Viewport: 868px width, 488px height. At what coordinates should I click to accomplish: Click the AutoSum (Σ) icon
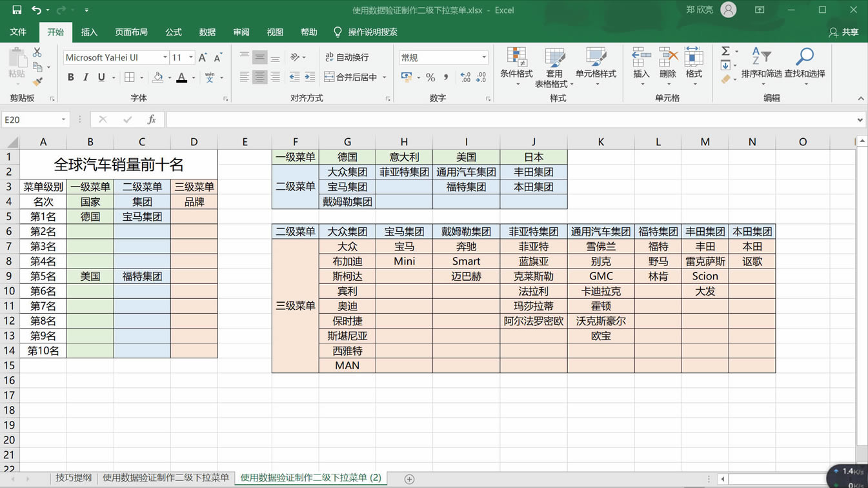point(726,52)
